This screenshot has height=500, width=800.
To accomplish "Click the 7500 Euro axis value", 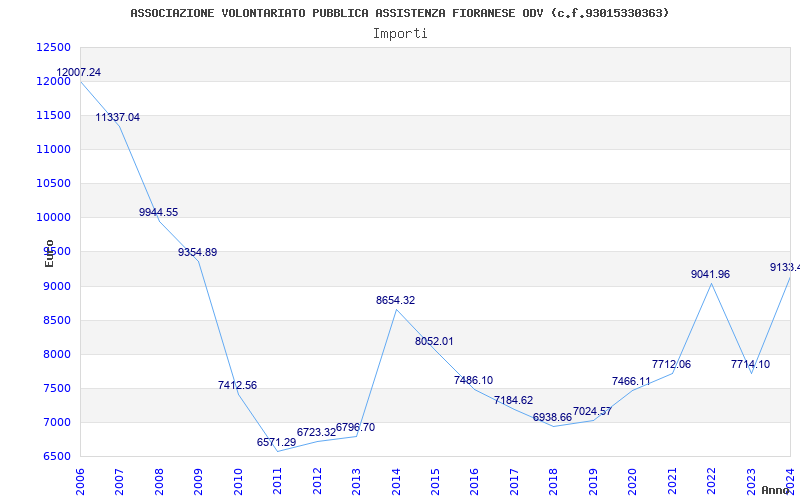I will 56,388.
